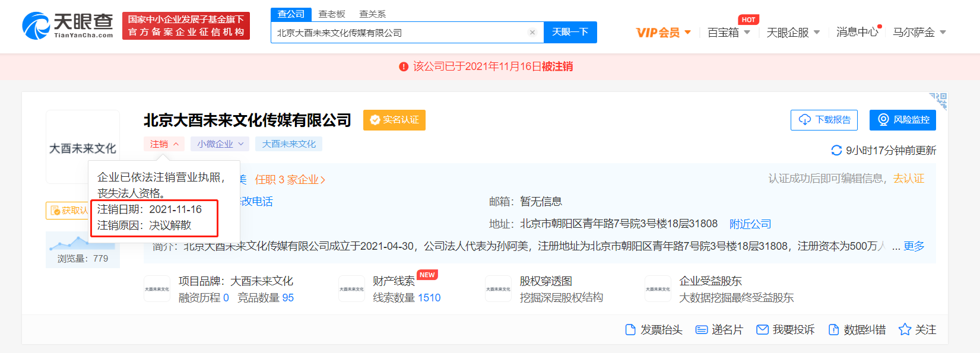Open 竞品数量 95 link
Screen dimensions: 980x353
coord(265,298)
